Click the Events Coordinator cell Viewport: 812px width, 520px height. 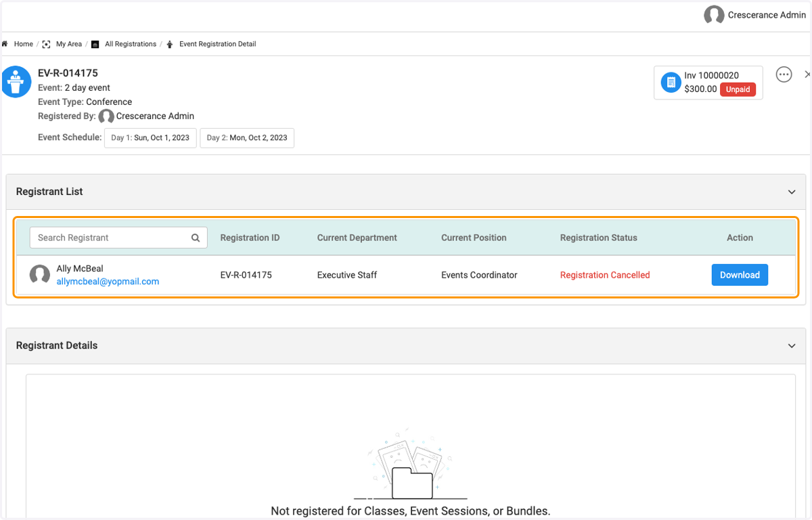tap(479, 275)
